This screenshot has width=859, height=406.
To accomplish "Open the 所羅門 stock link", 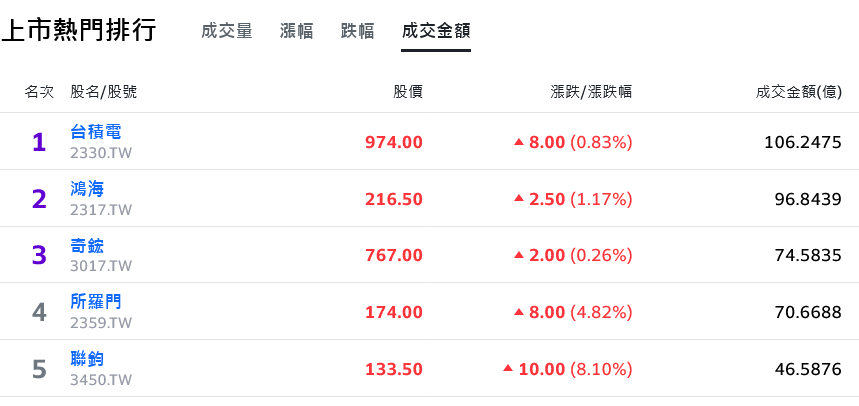I will [96, 301].
